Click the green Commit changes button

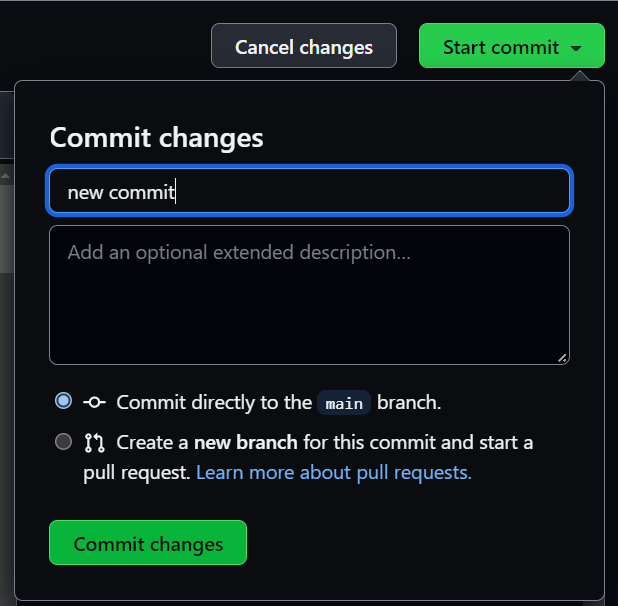(x=148, y=543)
